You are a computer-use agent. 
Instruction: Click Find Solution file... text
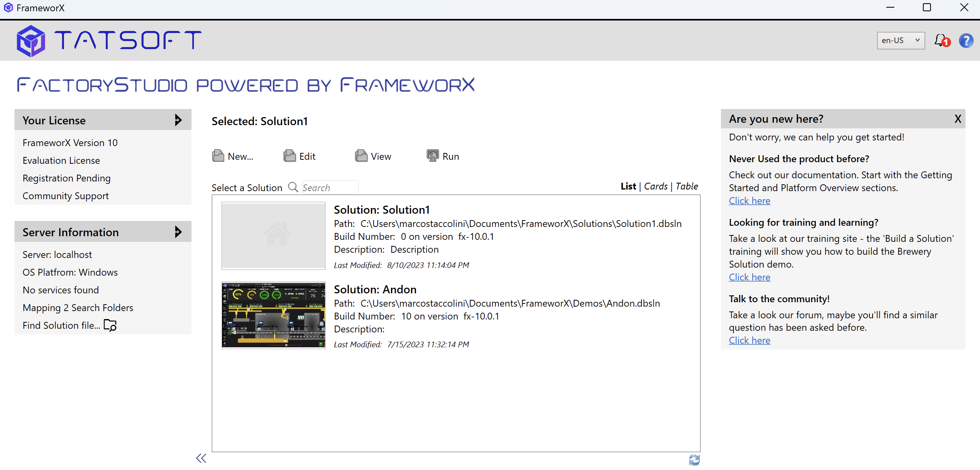tap(62, 325)
